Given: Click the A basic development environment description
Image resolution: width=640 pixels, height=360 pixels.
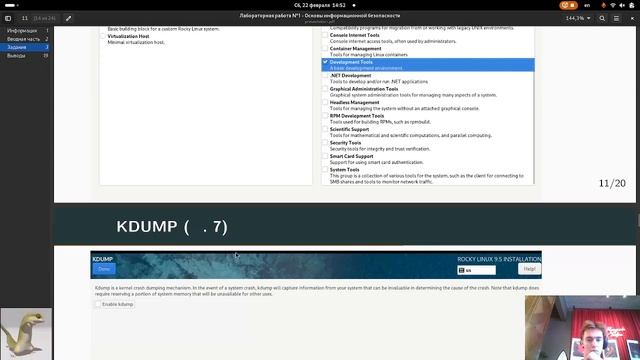Looking at the screenshot, I should tap(366, 68).
